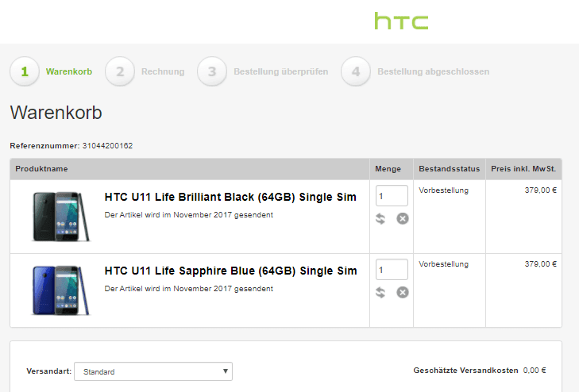Click step 4 circle icon

(356, 71)
